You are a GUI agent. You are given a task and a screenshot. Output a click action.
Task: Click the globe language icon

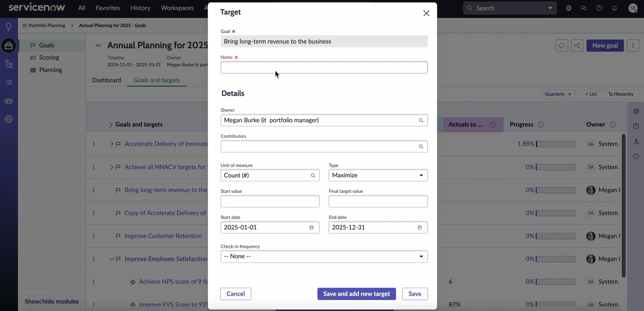coord(569,8)
